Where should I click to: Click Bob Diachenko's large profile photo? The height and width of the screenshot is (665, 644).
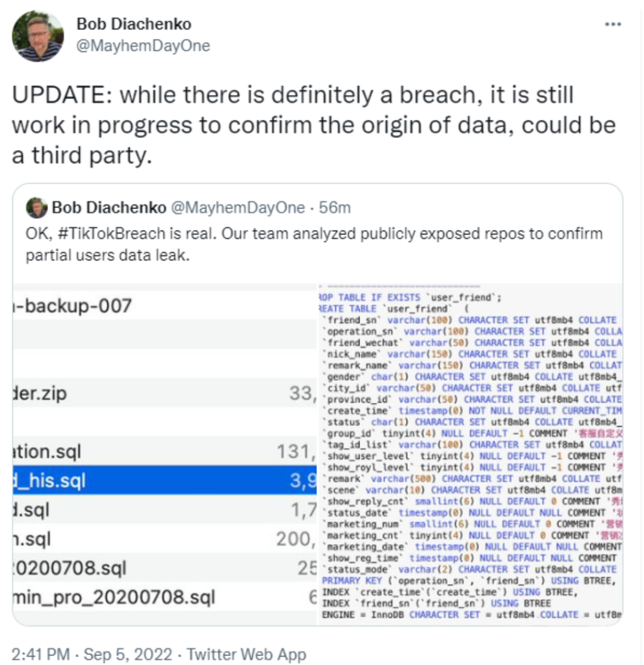click(x=38, y=36)
